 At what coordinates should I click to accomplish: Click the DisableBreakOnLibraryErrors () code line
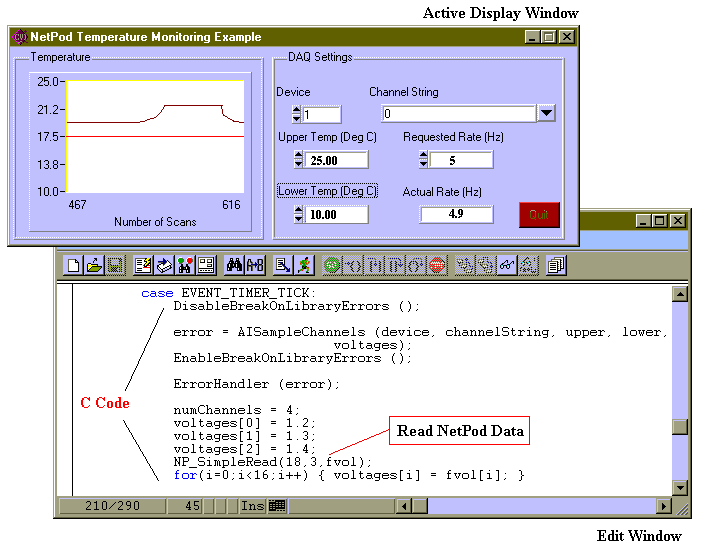coord(296,306)
